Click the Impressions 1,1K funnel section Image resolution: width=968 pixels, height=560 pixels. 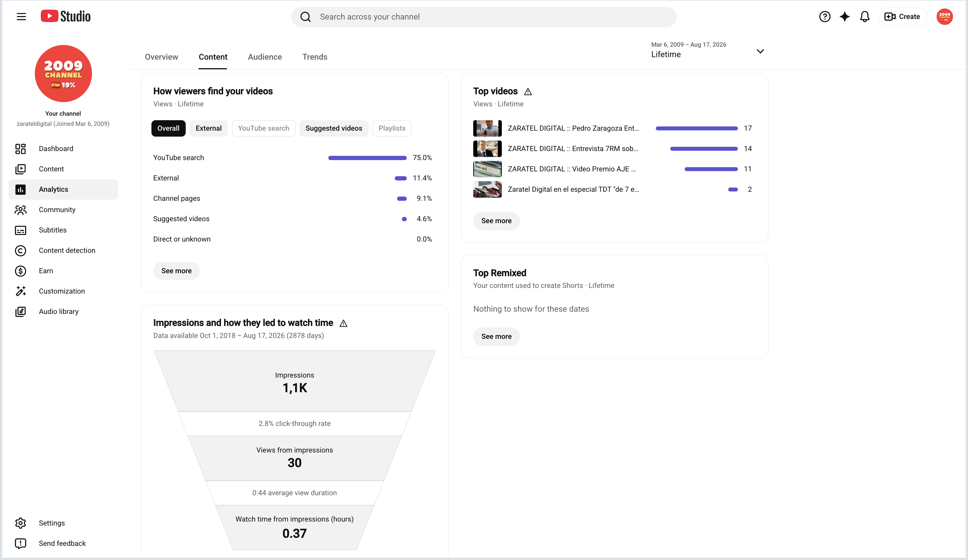[x=295, y=381]
